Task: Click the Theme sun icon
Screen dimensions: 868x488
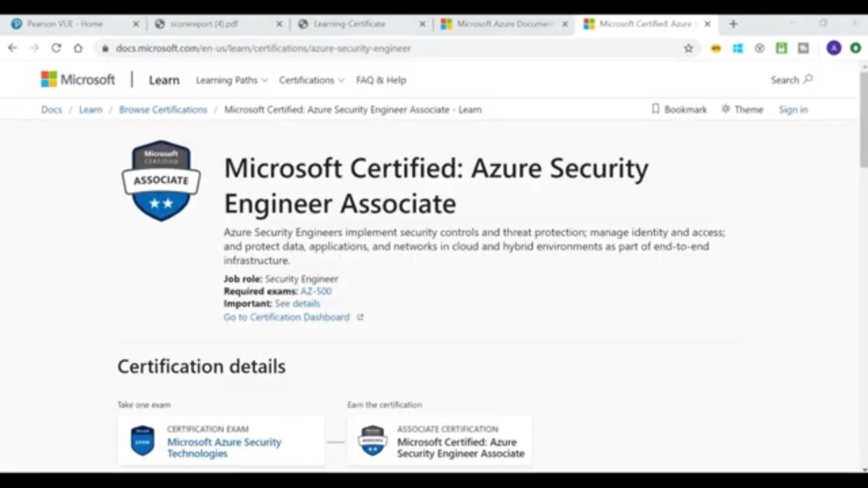Action: tap(726, 109)
